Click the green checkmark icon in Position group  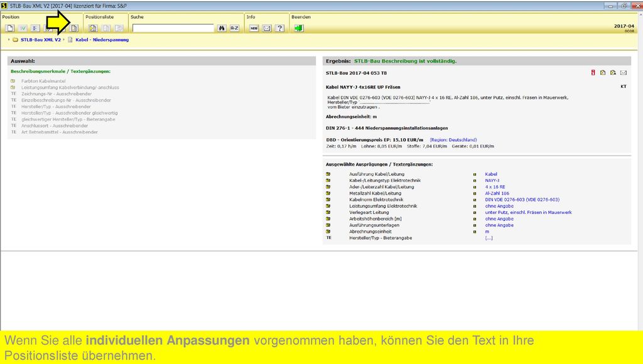[23, 28]
